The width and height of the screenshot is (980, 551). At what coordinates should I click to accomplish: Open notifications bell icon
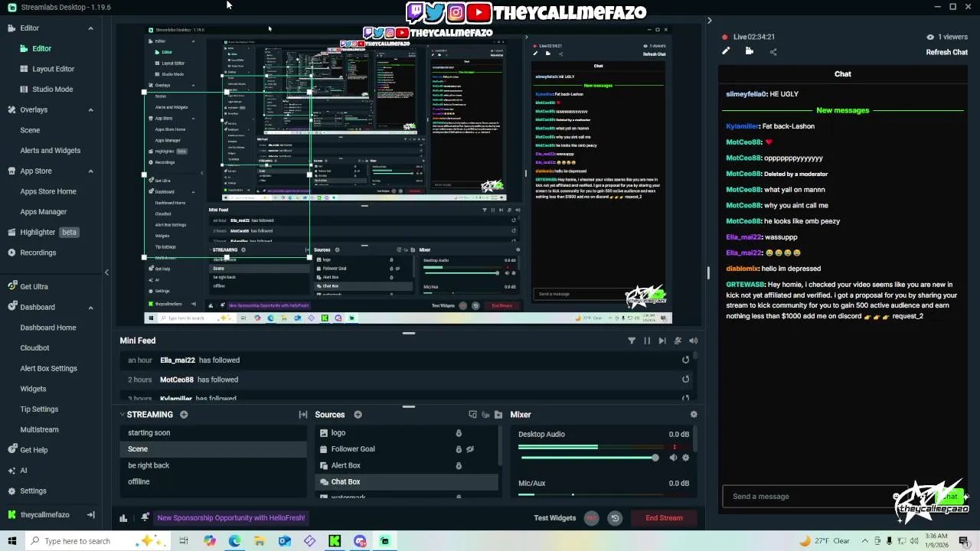(145, 518)
